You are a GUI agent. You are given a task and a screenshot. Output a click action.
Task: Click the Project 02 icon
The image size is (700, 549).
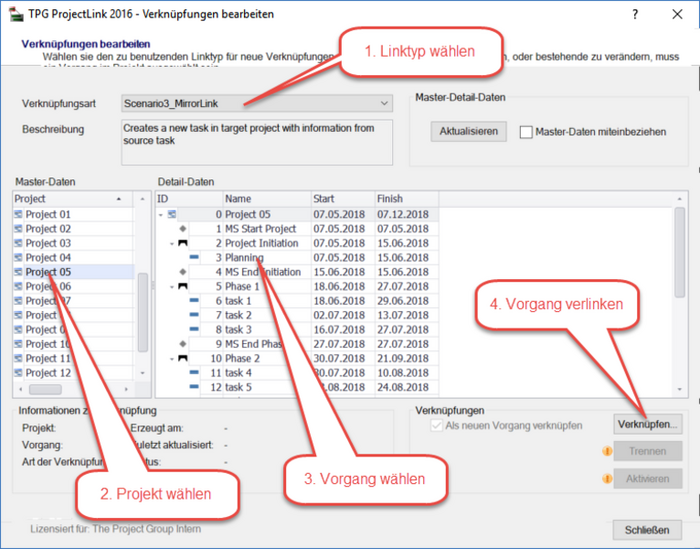pyautogui.click(x=18, y=229)
